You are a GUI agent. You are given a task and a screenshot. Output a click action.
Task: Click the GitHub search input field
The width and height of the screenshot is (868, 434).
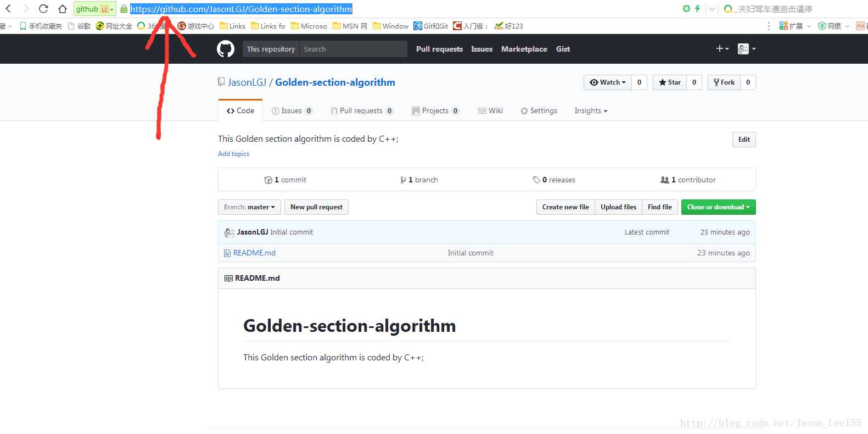click(353, 49)
